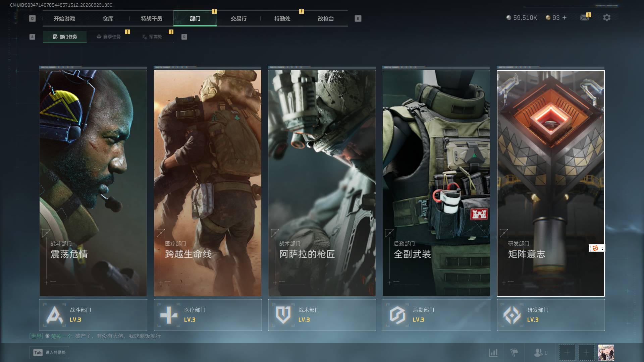644x362 pixels.
Task: Click the 研发部门 LV.3 level panel
Action: click(551, 315)
